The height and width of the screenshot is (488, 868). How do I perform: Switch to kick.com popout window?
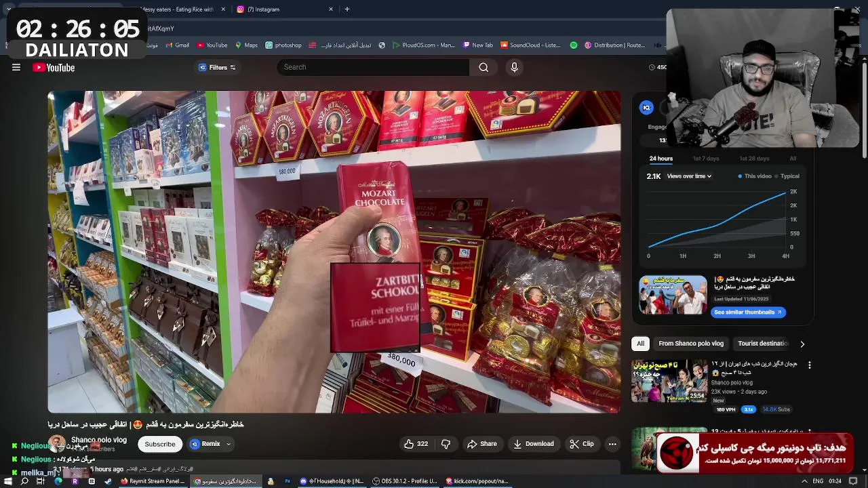(478, 481)
